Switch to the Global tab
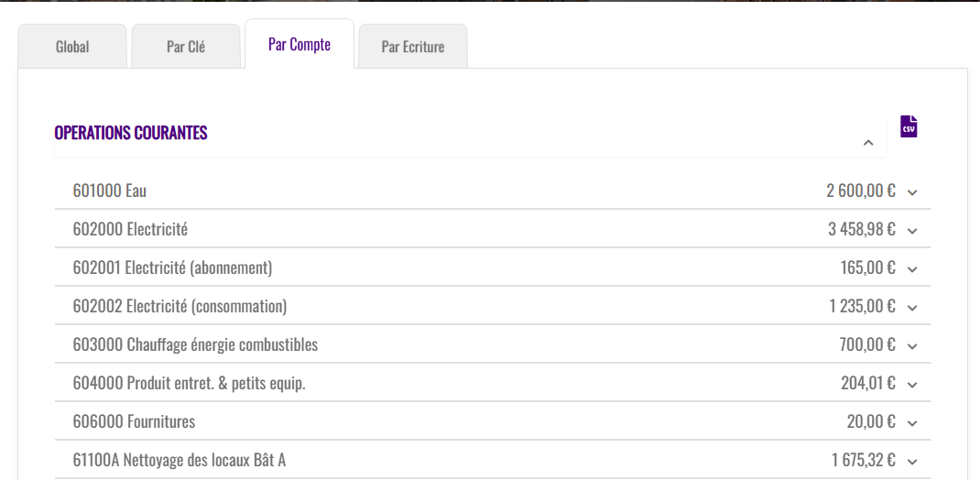This screenshot has height=480, width=980. coord(72,47)
